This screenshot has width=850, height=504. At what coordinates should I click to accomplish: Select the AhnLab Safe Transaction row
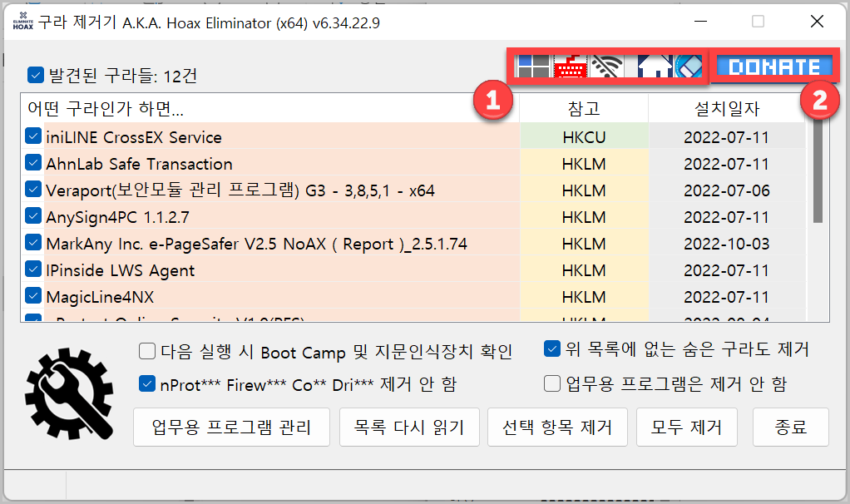[413, 163]
